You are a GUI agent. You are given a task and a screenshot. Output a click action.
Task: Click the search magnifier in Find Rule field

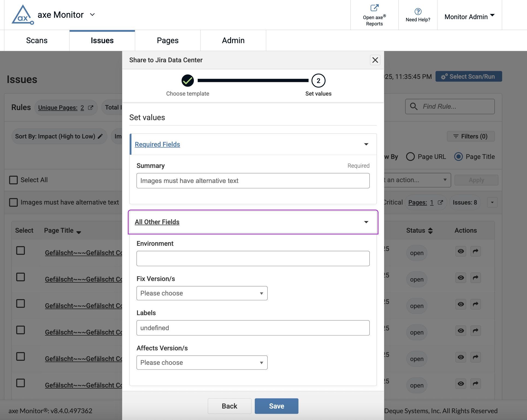point(414,106)
